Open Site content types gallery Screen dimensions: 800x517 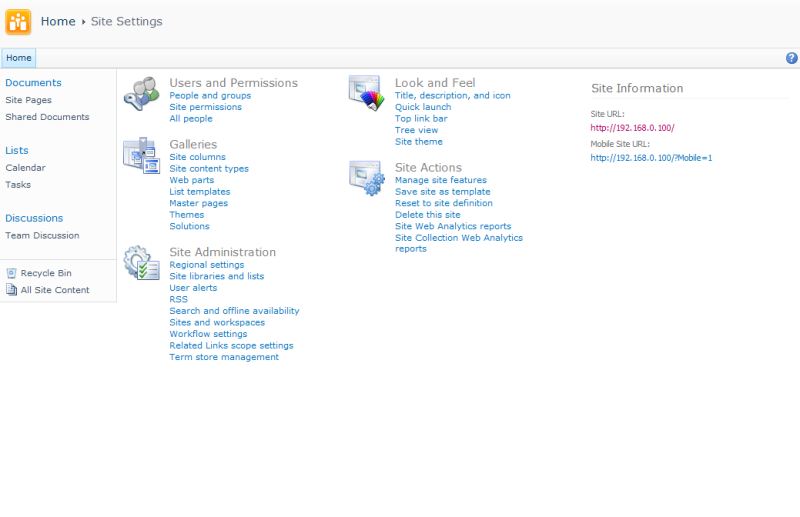point(209,169)
